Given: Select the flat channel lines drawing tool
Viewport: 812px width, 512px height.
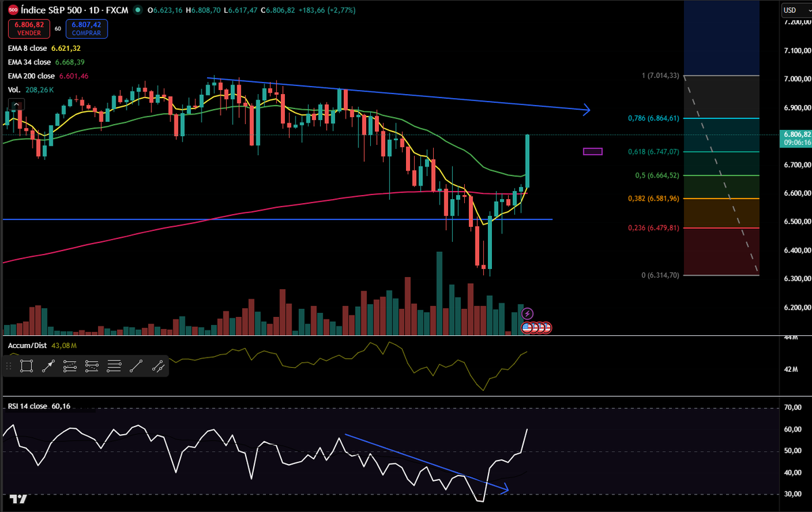Looking at the screenshot, I should 114,366.
